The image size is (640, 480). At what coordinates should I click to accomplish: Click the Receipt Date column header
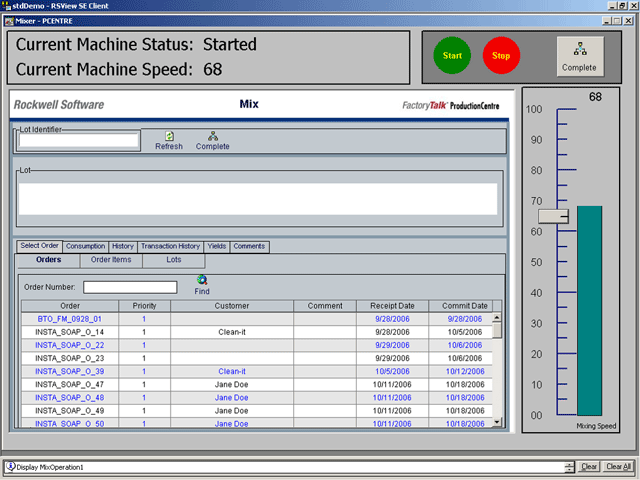coord(392,306)
